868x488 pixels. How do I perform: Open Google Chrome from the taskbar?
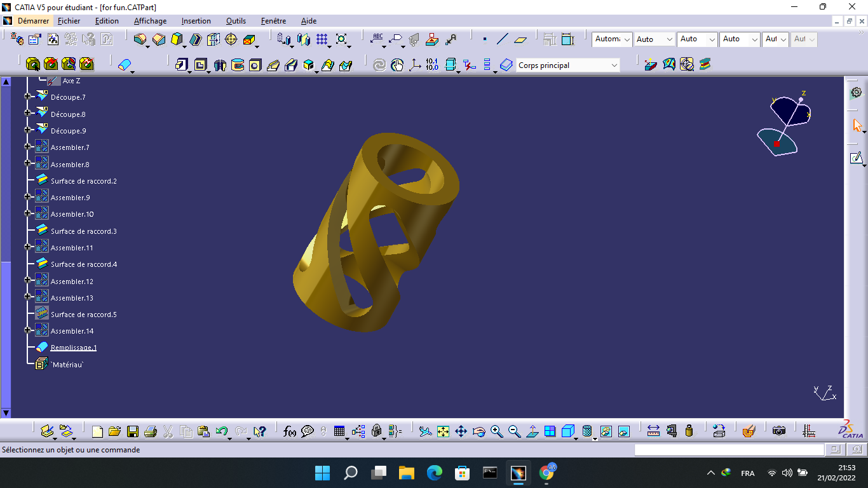[547, 472]
